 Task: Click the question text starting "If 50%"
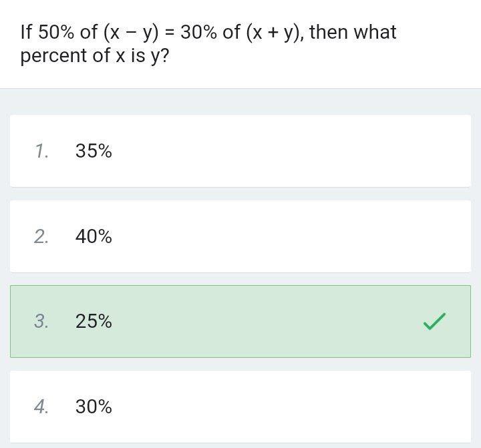click(208, 32)
